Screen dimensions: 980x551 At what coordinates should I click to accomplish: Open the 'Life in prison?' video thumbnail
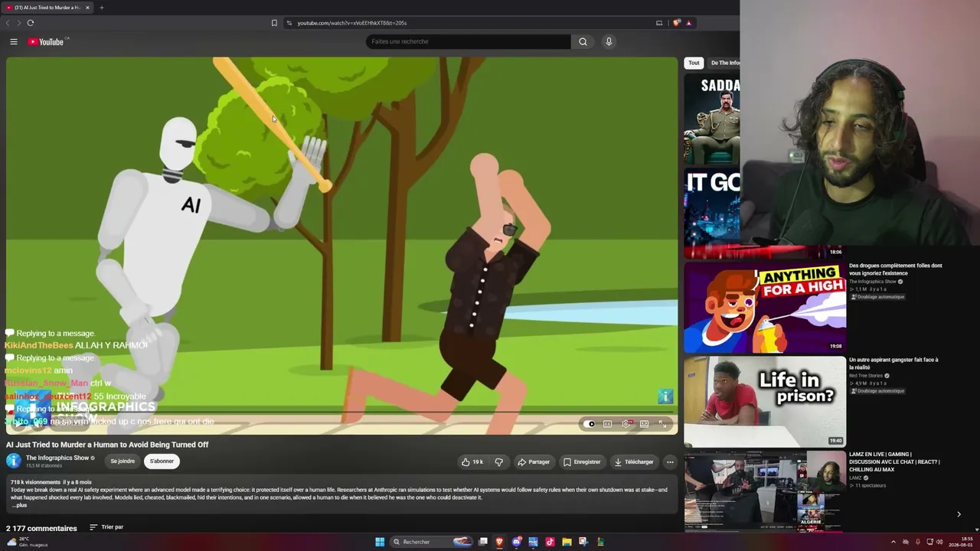[x=765, y=402]
